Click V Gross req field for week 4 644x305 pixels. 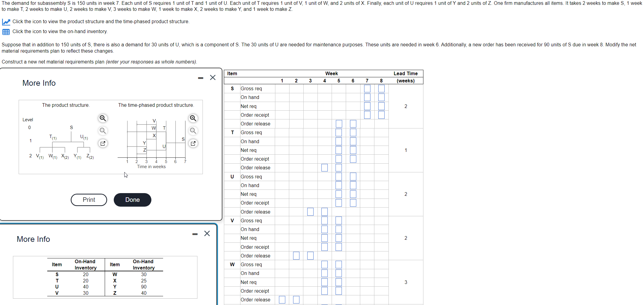324,220
